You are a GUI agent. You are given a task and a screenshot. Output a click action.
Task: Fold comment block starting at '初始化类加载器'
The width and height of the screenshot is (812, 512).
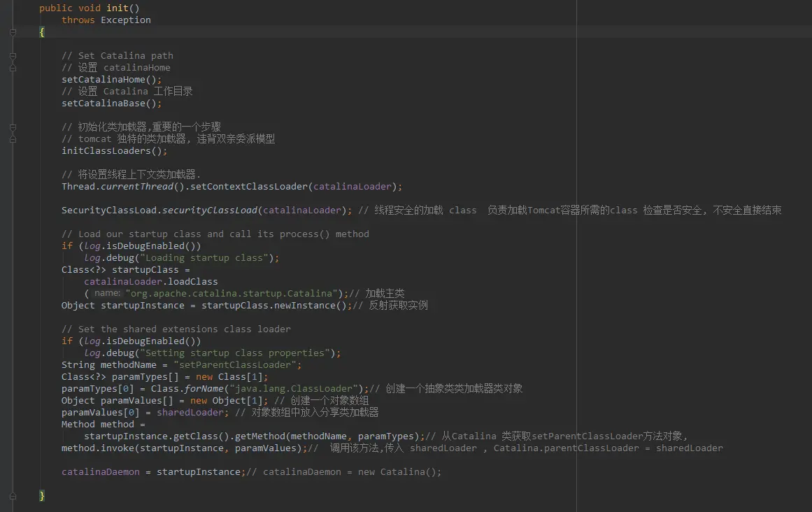click(x=13, y=127)
